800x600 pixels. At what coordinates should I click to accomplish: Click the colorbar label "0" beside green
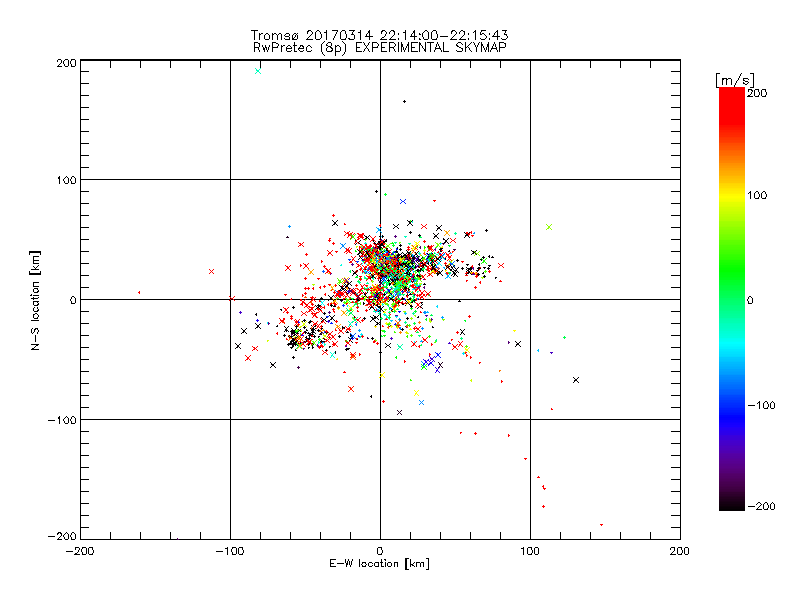(x=750, y=300)
